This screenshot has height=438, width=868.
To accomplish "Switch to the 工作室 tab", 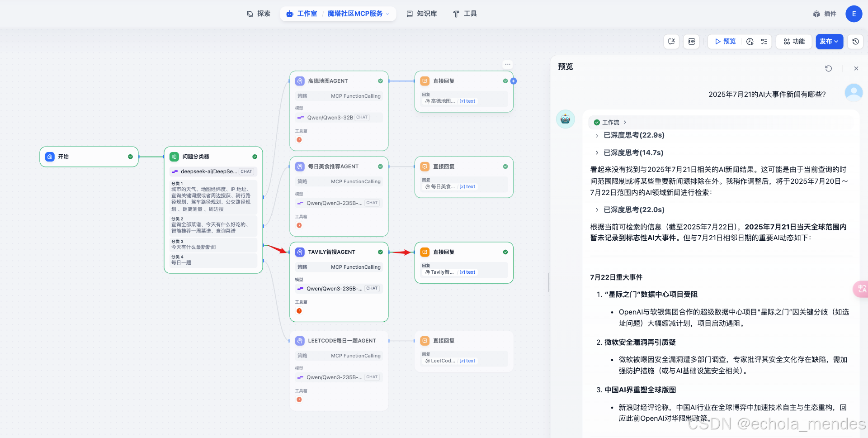I will [x=302, y=14].
